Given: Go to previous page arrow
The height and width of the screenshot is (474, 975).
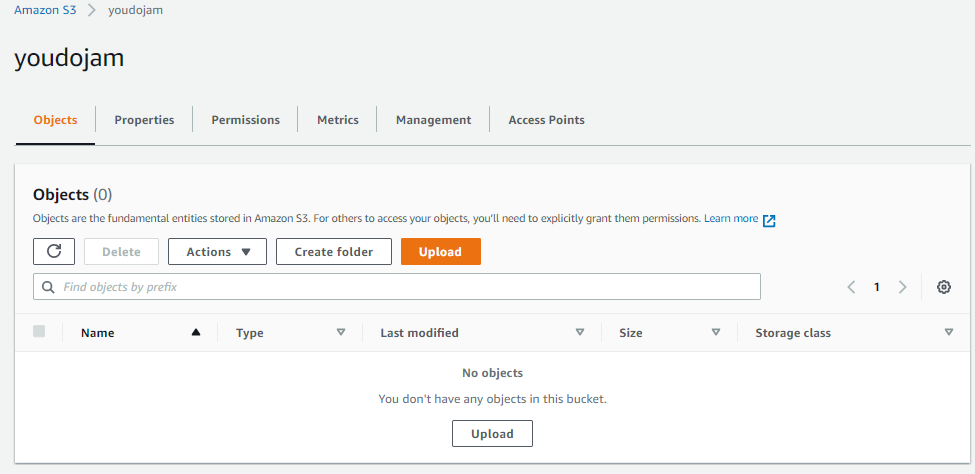Looking at the screenshot, I should pos(851,287).
